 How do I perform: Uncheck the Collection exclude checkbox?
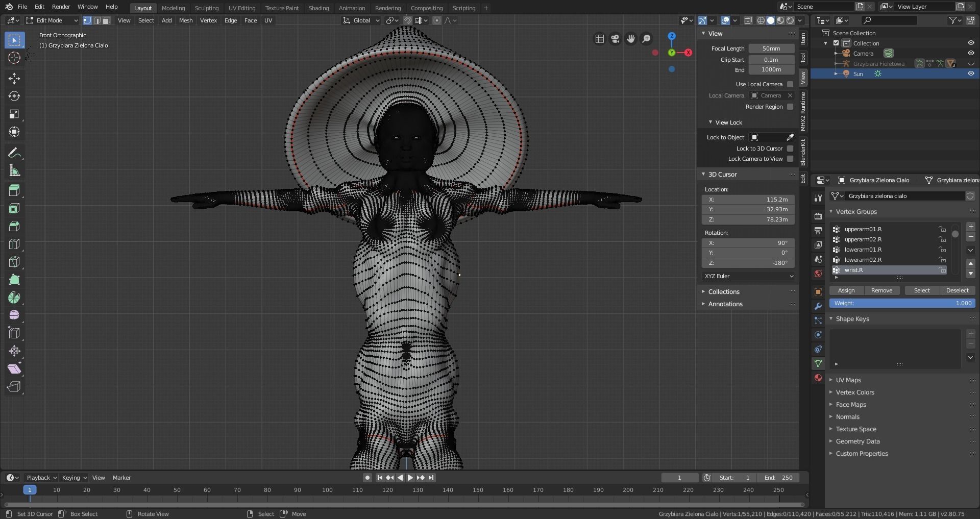[836, 43]
